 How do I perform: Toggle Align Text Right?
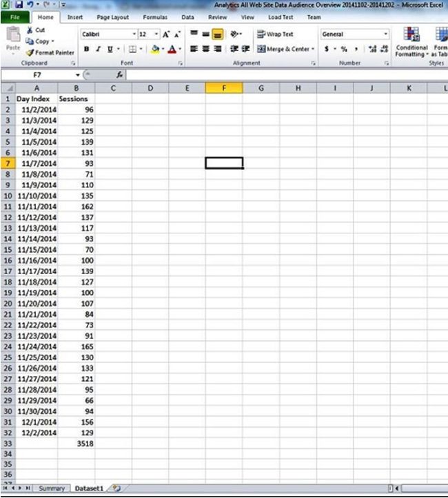coord(218,49)
